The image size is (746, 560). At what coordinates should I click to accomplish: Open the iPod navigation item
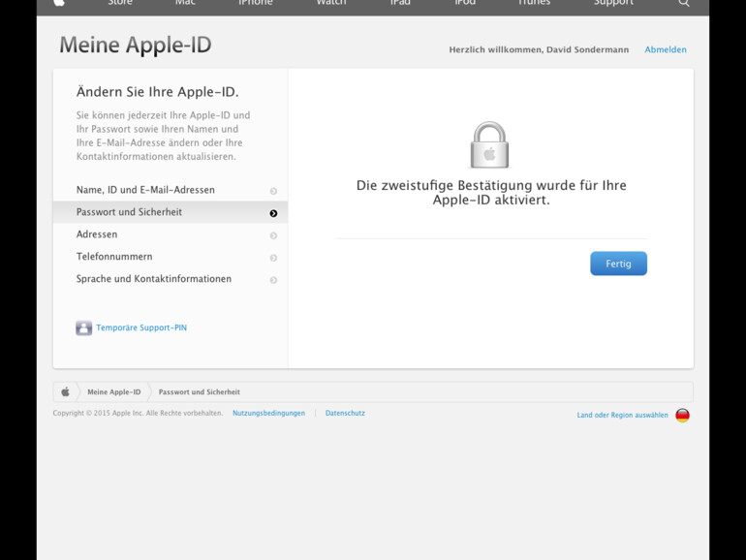[x=465, y=3]
